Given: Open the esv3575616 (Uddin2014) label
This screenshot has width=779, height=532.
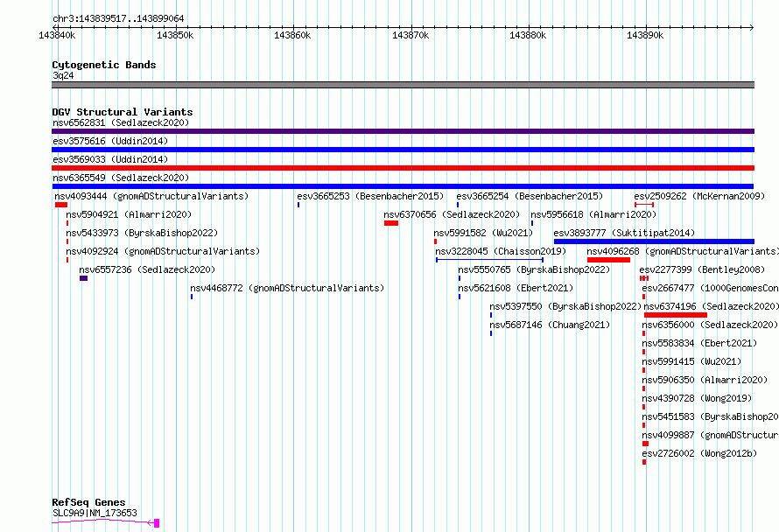Looking at the screenshot, I should (x=110, y=141).
